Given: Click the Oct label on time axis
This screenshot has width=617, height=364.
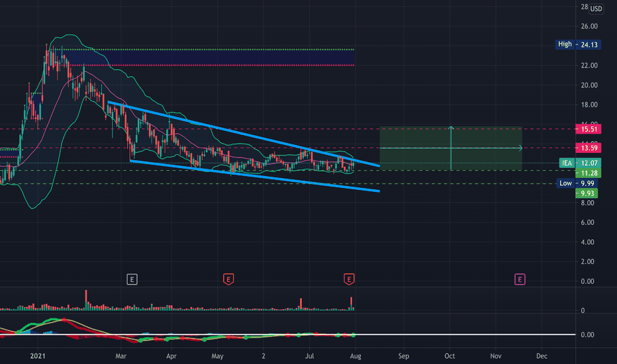Looking at the screenshot, I should point(450,356).
